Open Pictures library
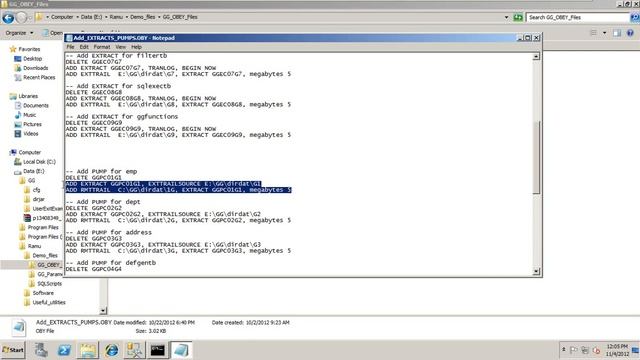This screenshot has width=640, height=360. [x=32, y=124]
